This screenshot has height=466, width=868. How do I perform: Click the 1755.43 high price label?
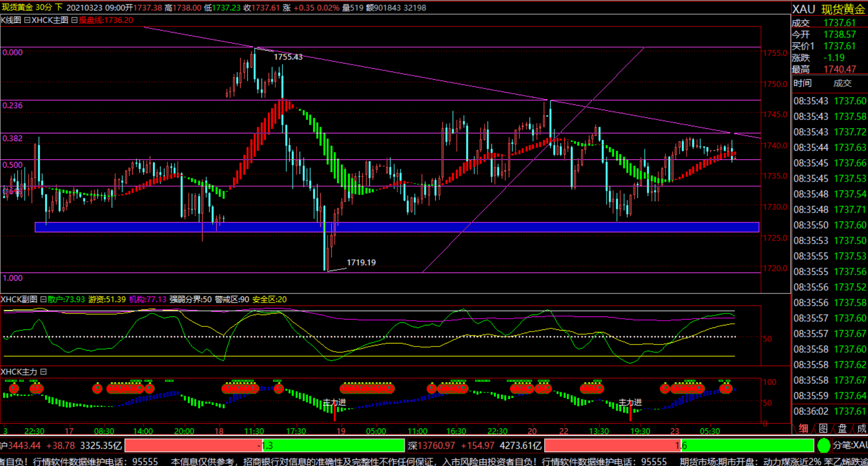click(x=288, y=57)
